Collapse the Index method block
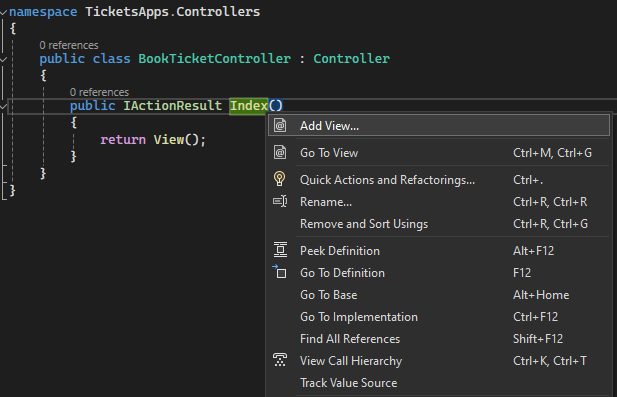The image size is (617, 397). pyautogui.click(x=4, y=106)
